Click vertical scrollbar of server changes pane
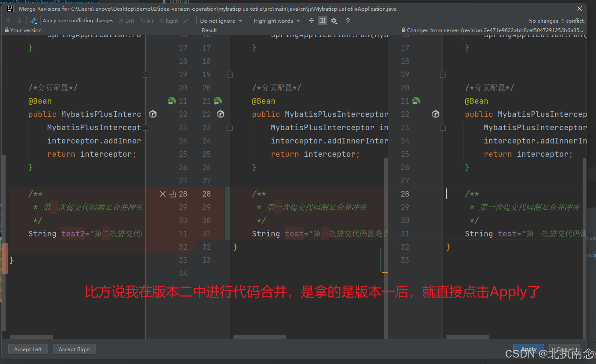The height and width of the screenshot is (364, 596). pos(584,248)
